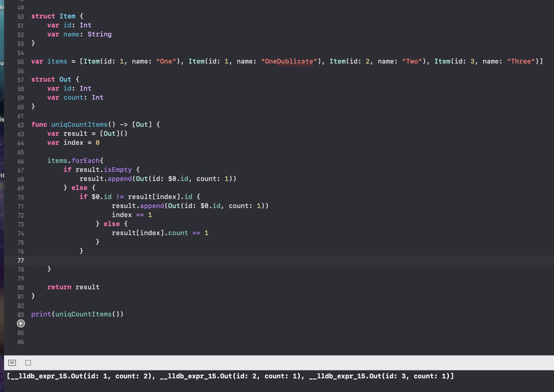The width and height of the screenshot is (554, 392).
Task: Click "var index = 0" line
Action: coord(74,143)
